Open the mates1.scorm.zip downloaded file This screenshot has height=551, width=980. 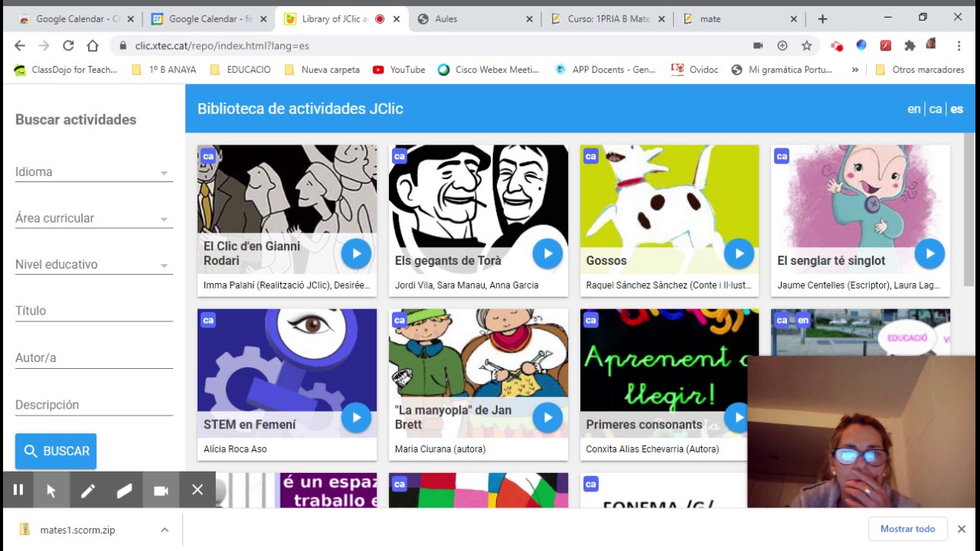coord(77,530)
